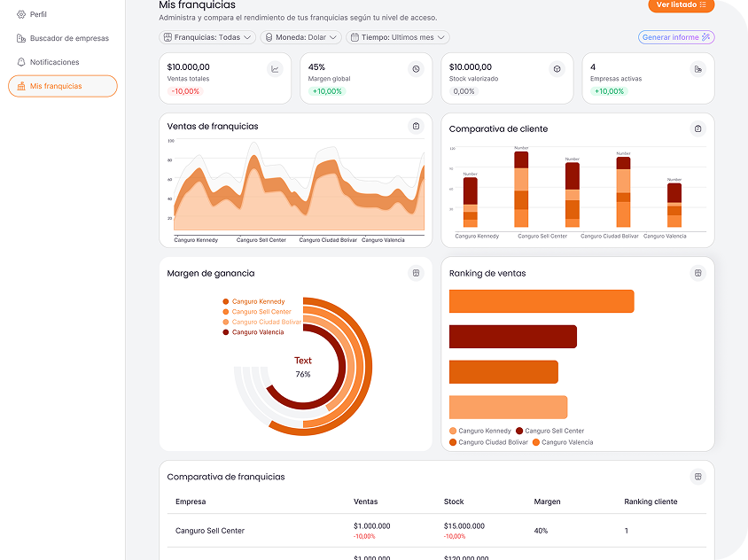Expand the Moneda: Dolar dropdown
The height and width of the screenshot is (560, 748).
[301, 37]
